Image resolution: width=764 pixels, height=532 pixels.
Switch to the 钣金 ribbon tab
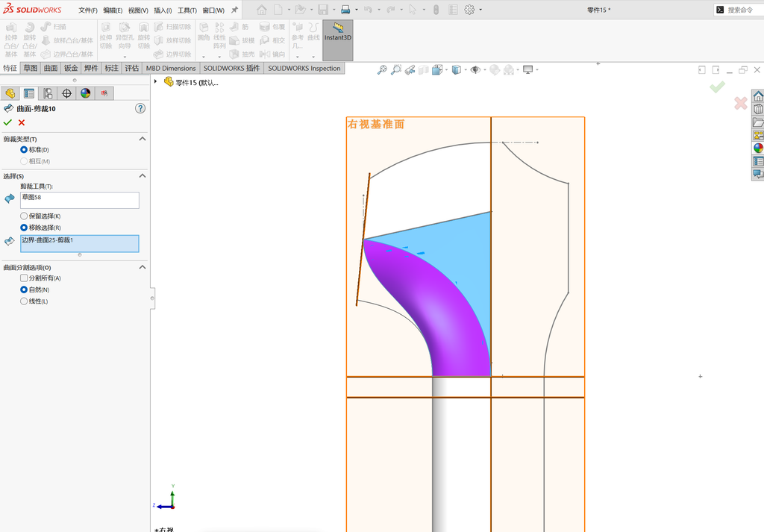pos(71,68)
